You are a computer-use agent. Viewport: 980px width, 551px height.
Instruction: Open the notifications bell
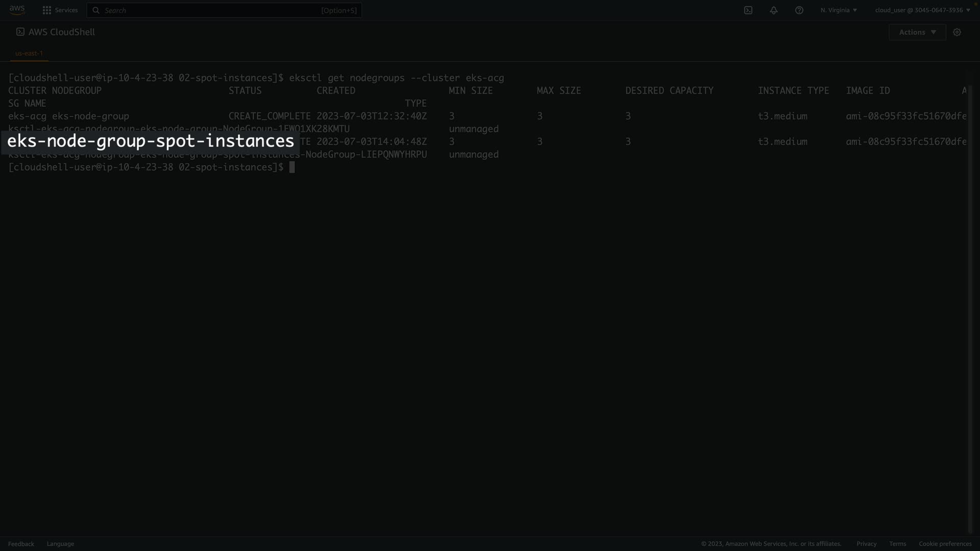coord(774,10)
